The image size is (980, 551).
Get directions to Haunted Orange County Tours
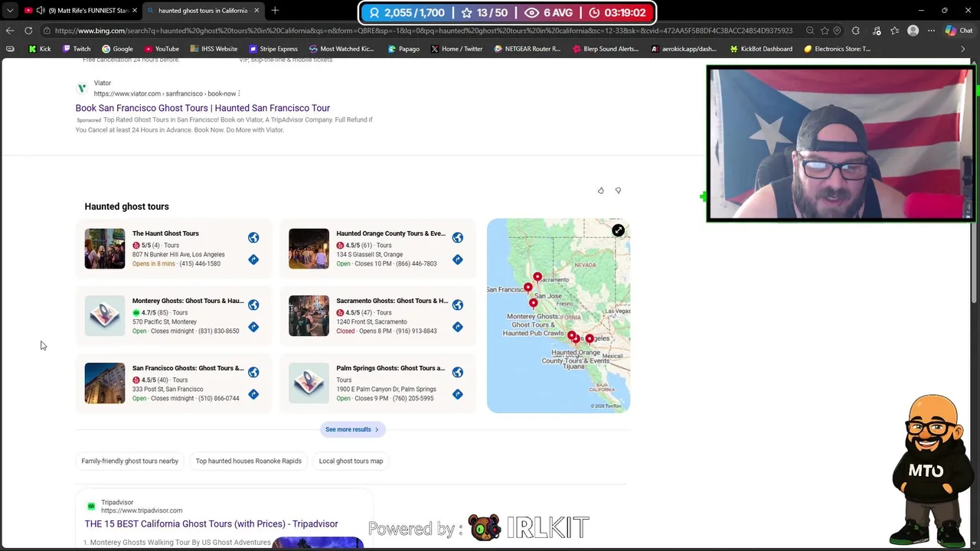pos(457,259)
